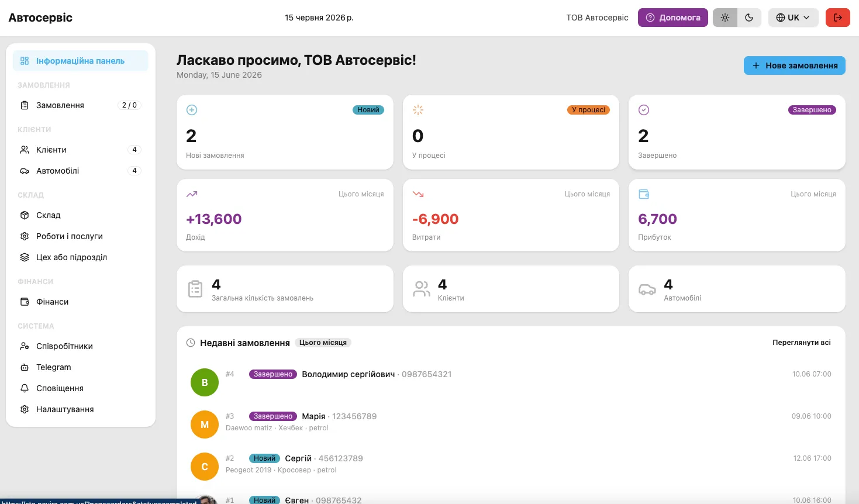The image size is (859, 504).
Task: Open order #1 Євген
Action: pos(511,498)
